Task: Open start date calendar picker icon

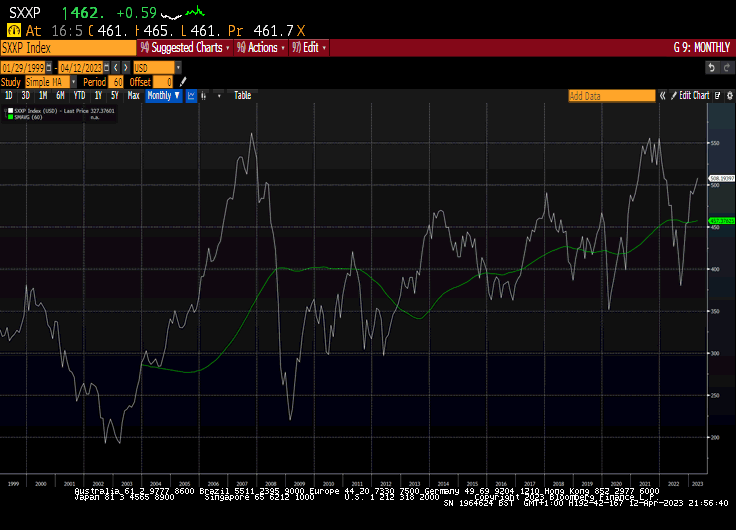Action: click(x=48, y=68)
